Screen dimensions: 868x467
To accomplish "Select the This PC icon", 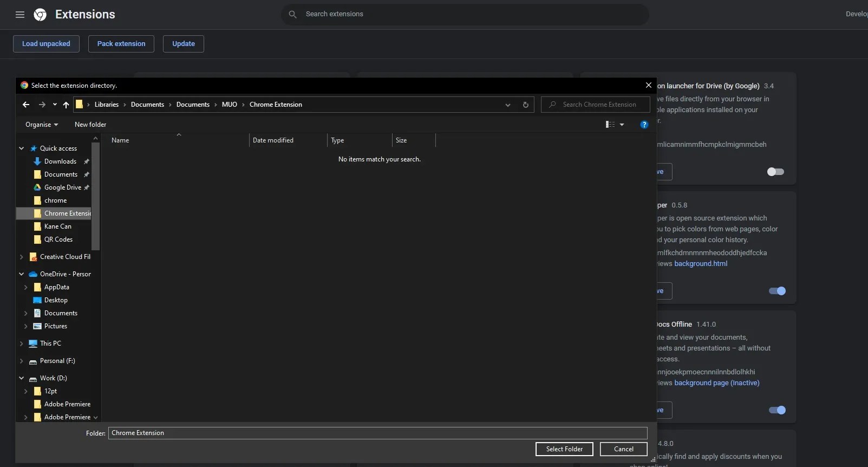I will tap(33, 343).
